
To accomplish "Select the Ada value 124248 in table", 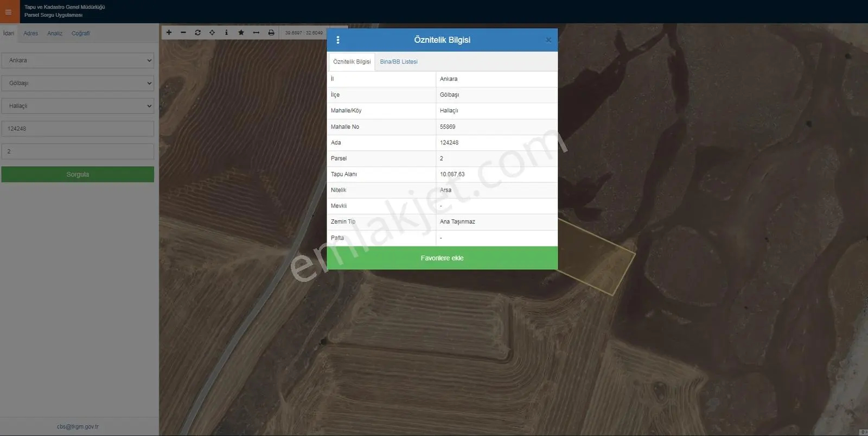I will (449, 143).
